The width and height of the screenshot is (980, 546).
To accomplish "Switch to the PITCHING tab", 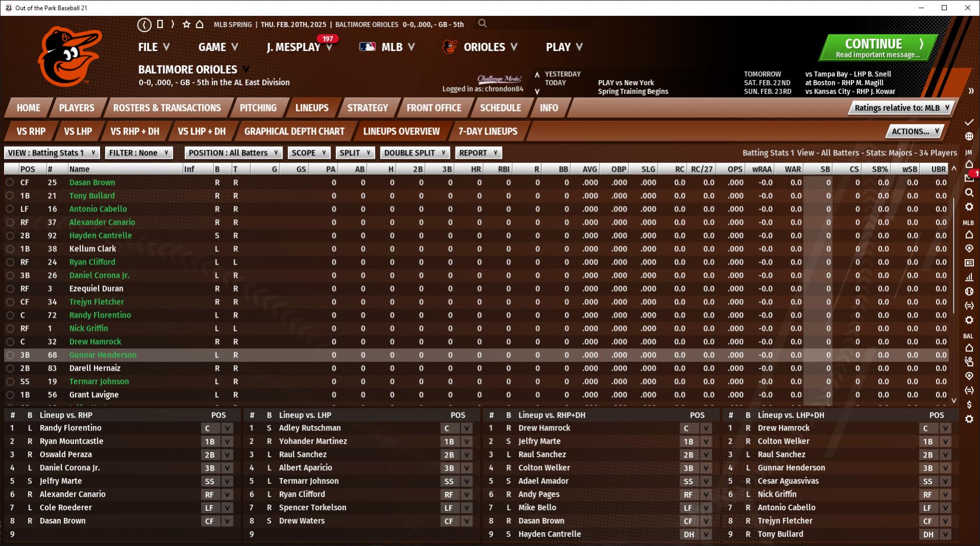I will (258, 108).
